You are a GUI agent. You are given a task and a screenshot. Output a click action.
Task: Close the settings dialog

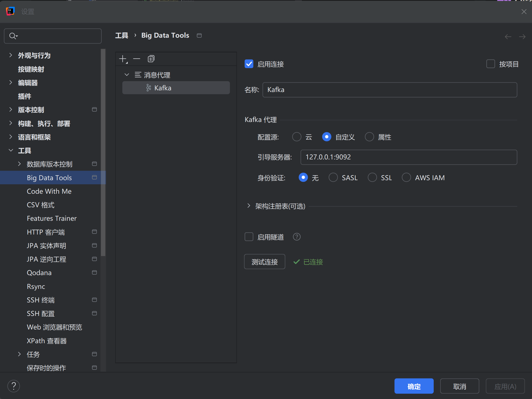tap(524, 12)
